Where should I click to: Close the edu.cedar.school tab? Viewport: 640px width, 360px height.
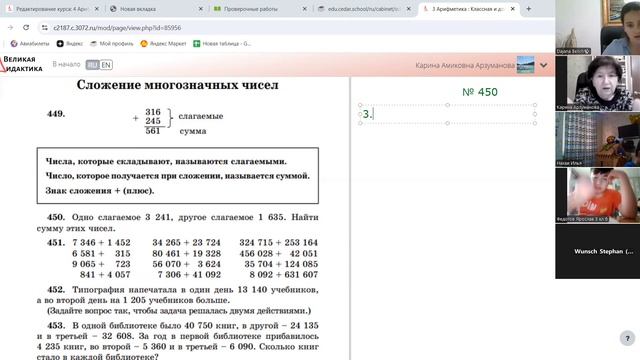(409, 9)
